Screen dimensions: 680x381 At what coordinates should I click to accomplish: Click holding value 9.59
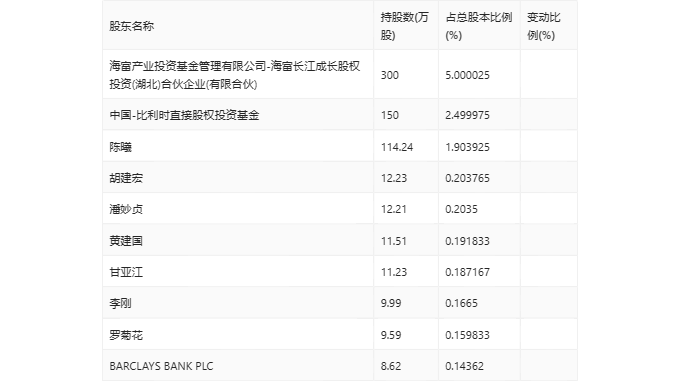(391, 335)
